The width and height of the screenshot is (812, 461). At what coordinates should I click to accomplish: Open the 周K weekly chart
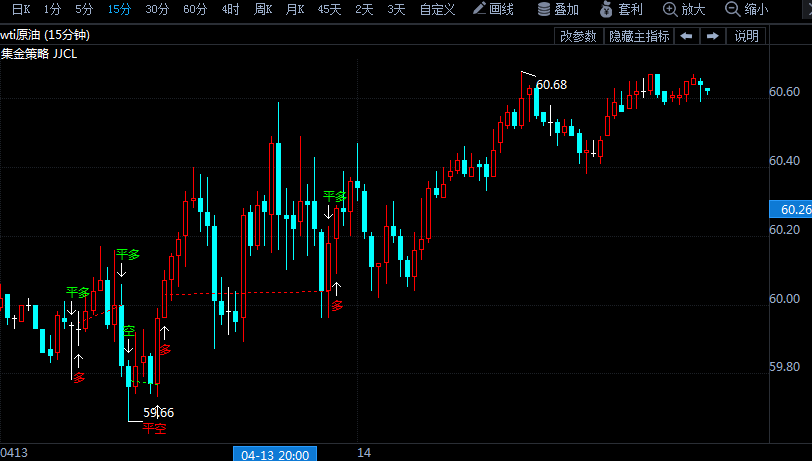[263, 9]
